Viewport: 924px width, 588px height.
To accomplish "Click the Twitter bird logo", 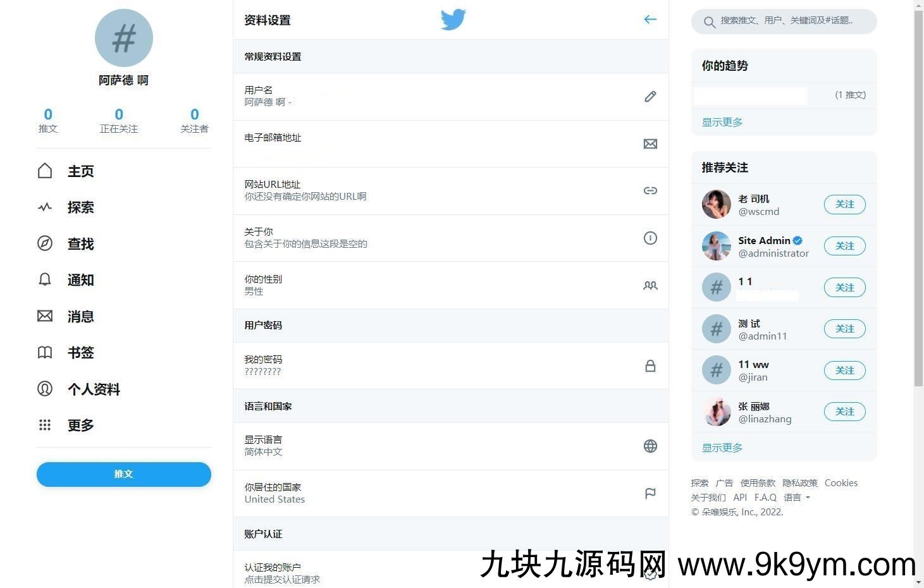I will 453,20.
